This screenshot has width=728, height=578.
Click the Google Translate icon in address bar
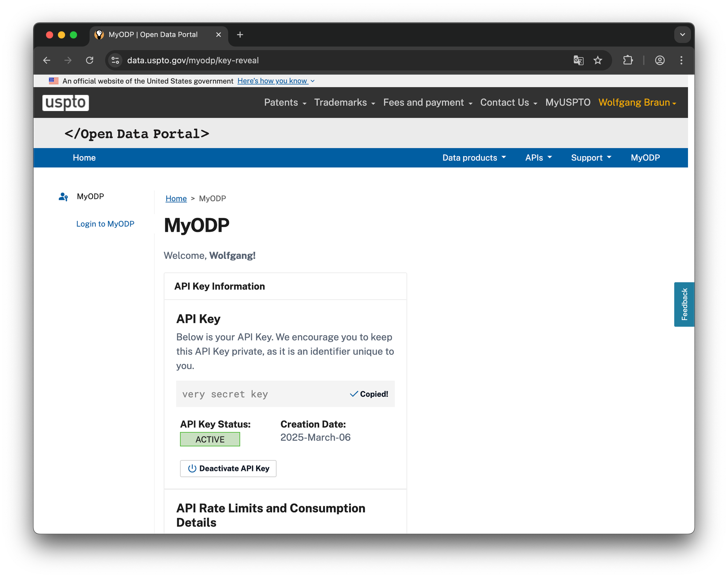(x=578, y=60)
